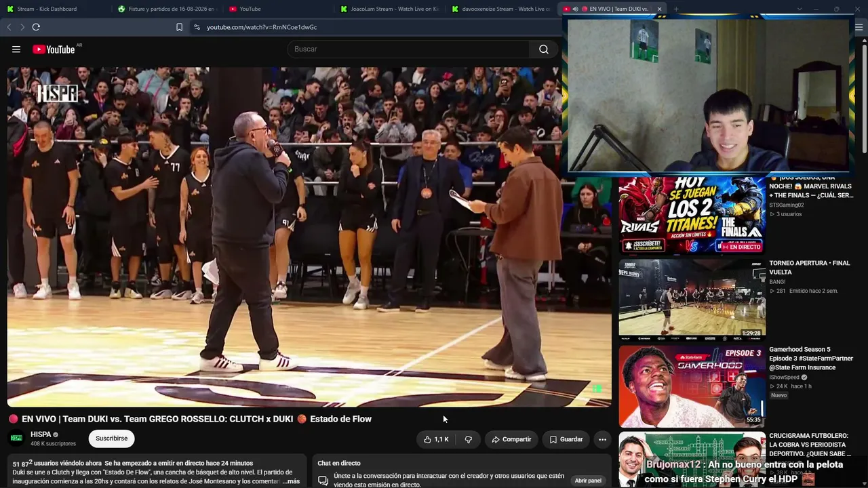The width and height of the screenshot is (868, 488).
Task: Visit the BANG! channel
Action: pos(777,281)
